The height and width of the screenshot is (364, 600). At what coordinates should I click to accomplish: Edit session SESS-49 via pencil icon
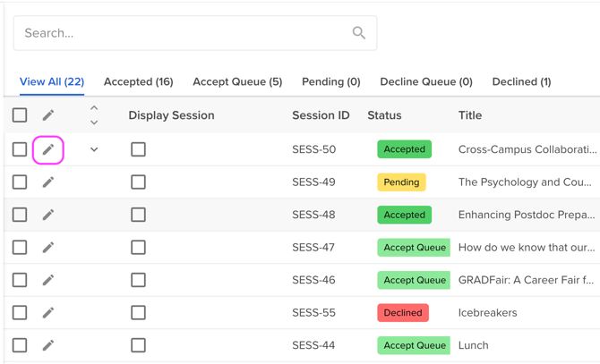pyautogui.click(x=48, y=182)
